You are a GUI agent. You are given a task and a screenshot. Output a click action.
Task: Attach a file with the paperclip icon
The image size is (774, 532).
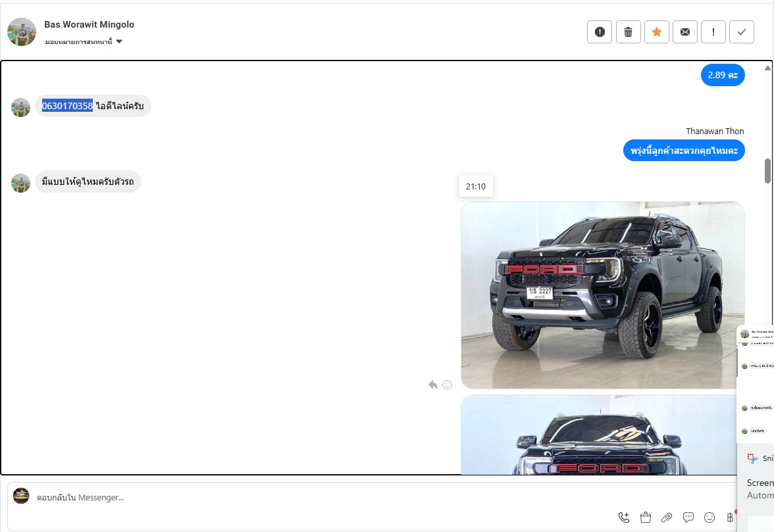click(666, 518)
